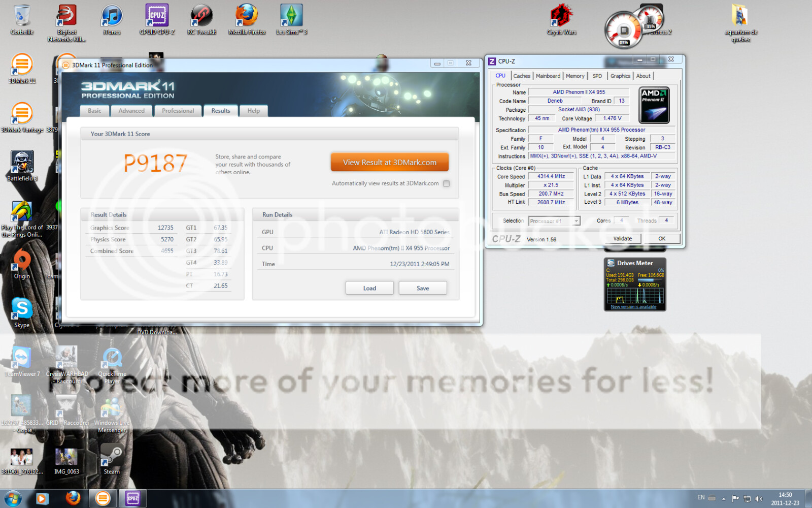812x508 pixels.
Task: Enable automatically view results at 3DMark.com
Action: pyautogui.click(x=446, y=184)
